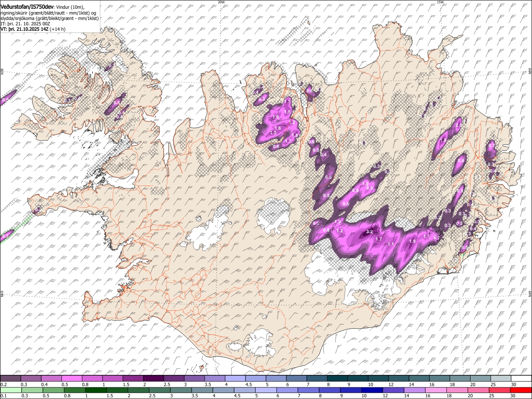This screenshot has width=532, height=399.
Task: Click the 3.2 precipitation value on the map
Action: (x=369, y=232)
